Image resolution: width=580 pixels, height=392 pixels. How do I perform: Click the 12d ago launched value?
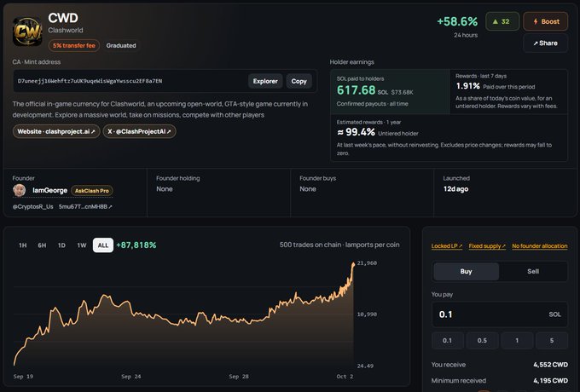click(455, 189)
